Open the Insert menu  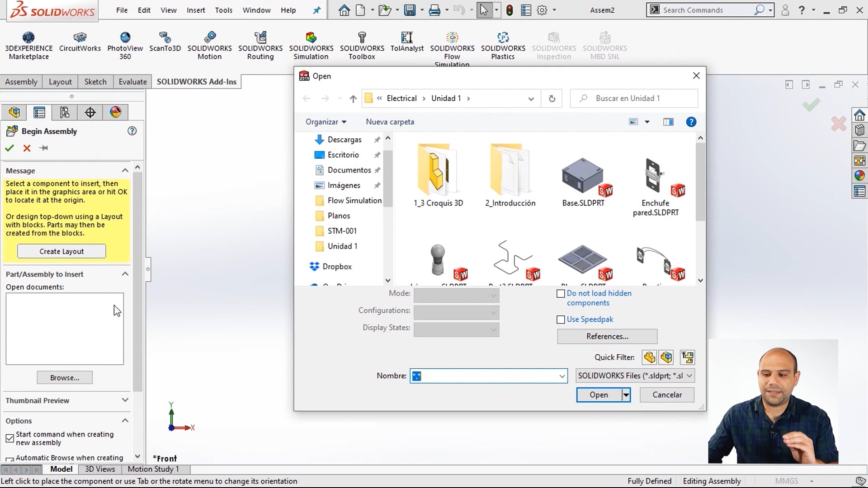196,10
